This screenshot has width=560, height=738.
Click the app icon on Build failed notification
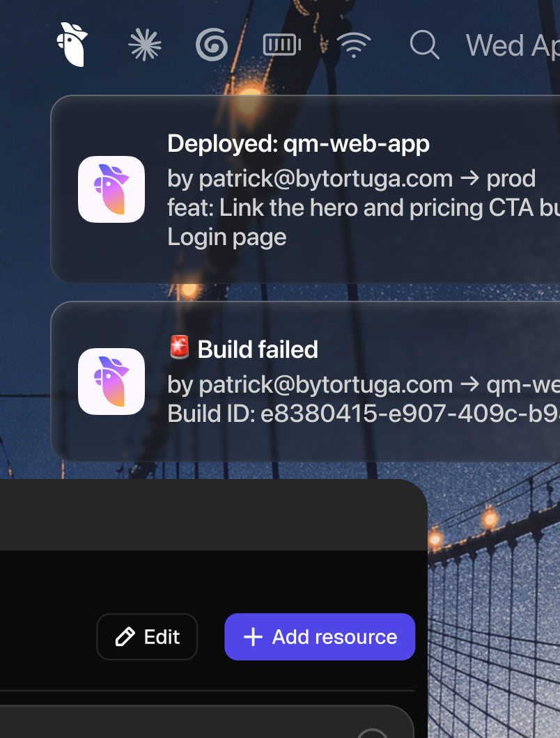click(x=111, y=382)
